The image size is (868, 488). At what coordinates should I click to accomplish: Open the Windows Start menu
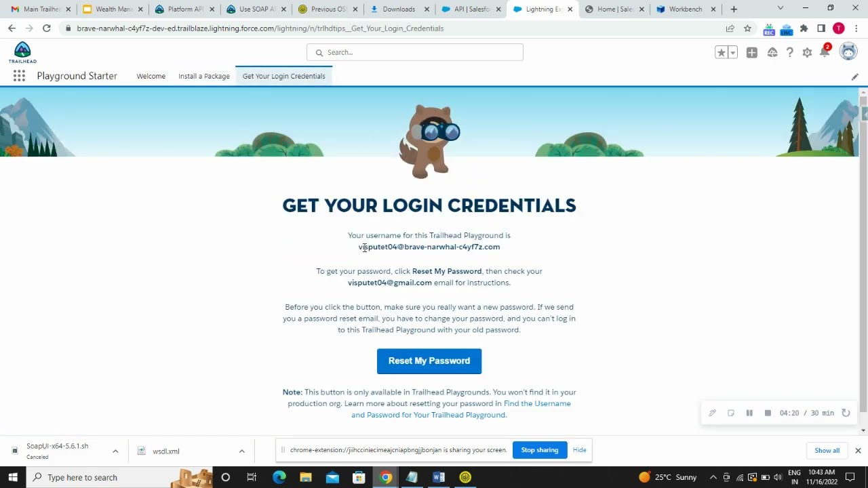(x=13, y=477)
